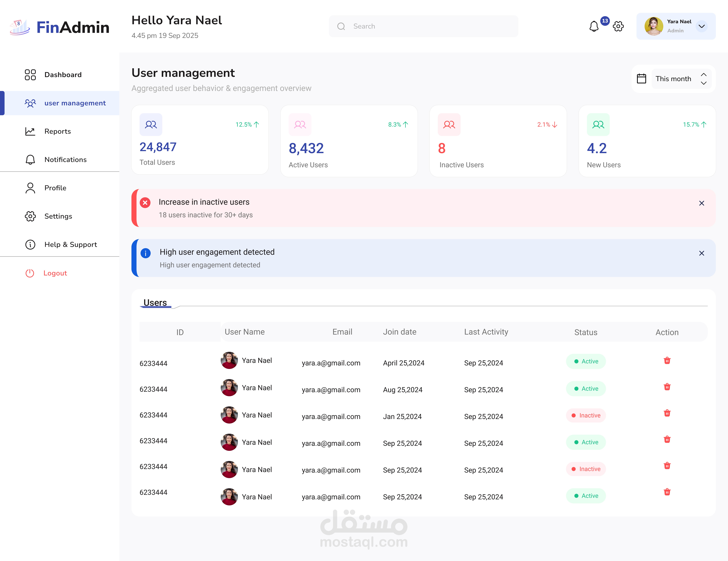
Task: Select user management in the sidebar
Action: (x=60, y=103)
